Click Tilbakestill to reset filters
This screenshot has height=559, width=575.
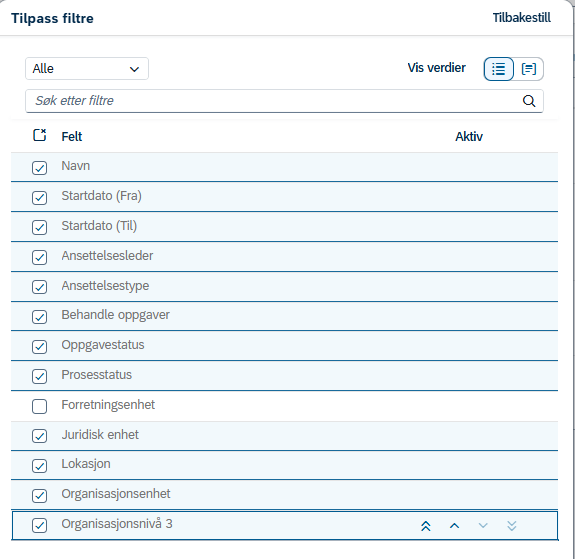pyautogui.click(x=521, y=18)
